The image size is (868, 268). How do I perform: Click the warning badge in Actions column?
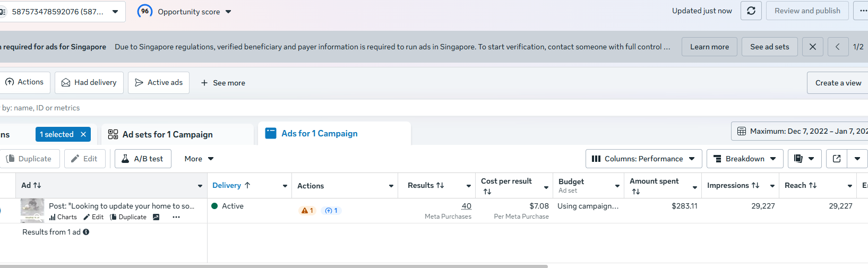click(307, 211)
